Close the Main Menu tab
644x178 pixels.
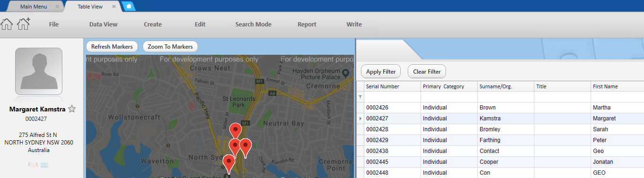point(57,7)
